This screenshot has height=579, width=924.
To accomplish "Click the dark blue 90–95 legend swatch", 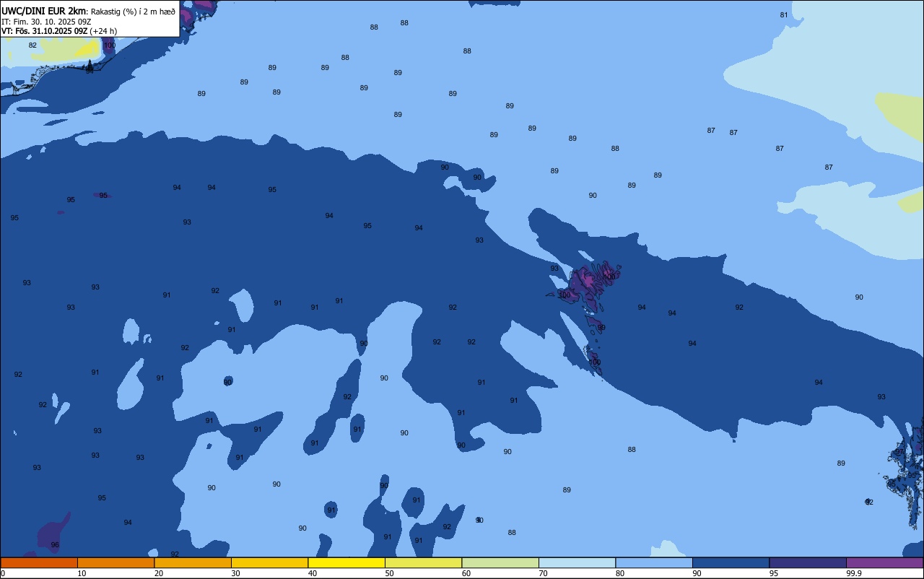I will (x=731, y=562).
